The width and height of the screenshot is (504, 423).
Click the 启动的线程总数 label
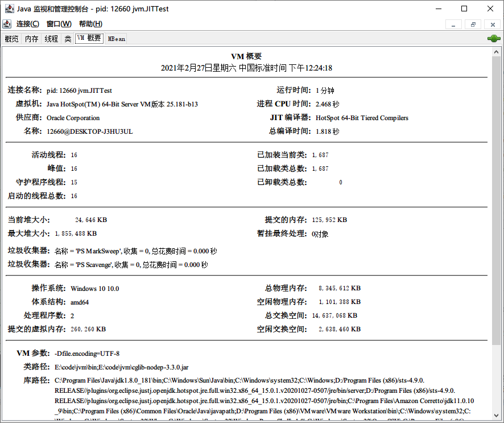pyautogui.click(x=36, y=196)
